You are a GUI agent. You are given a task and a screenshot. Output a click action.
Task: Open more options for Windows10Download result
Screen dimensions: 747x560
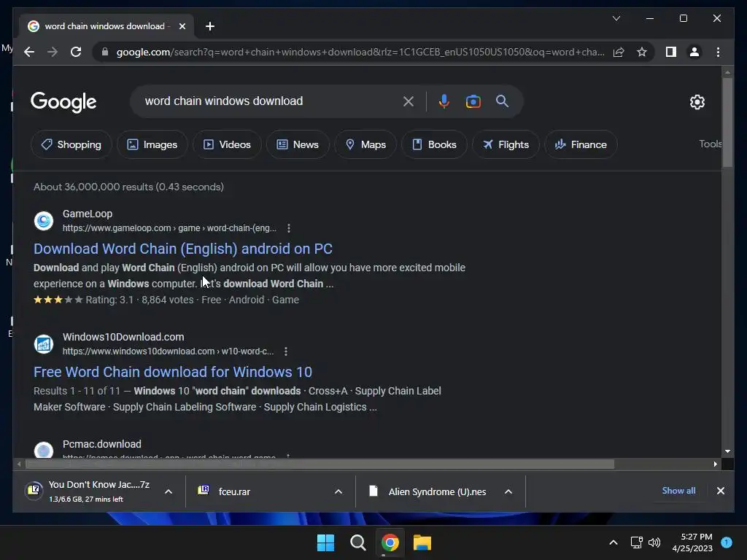click(286, 351)
